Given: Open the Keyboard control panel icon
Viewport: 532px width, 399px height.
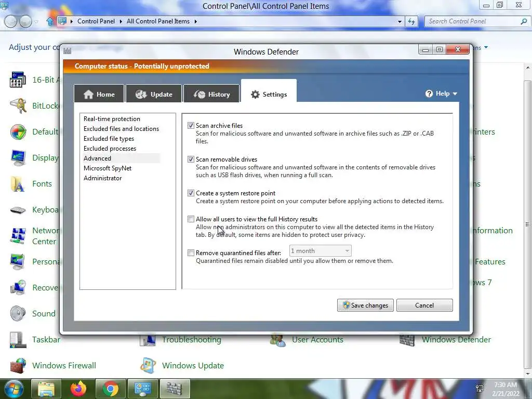Looking at the screenshot, I should 18,210.
